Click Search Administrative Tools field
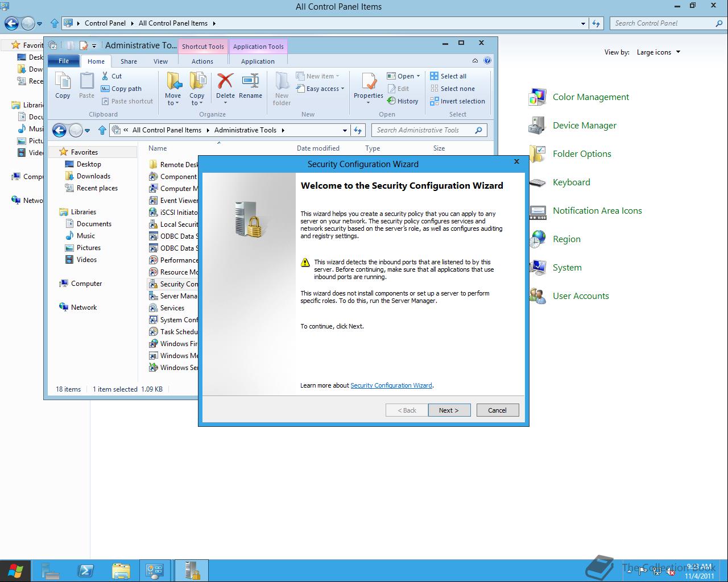 coord(429,130)
